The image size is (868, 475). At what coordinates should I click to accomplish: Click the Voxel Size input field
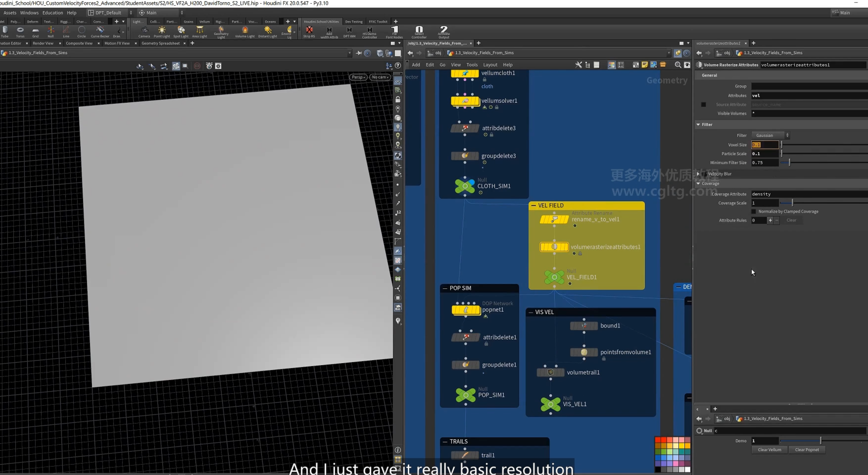coord(765,145)
